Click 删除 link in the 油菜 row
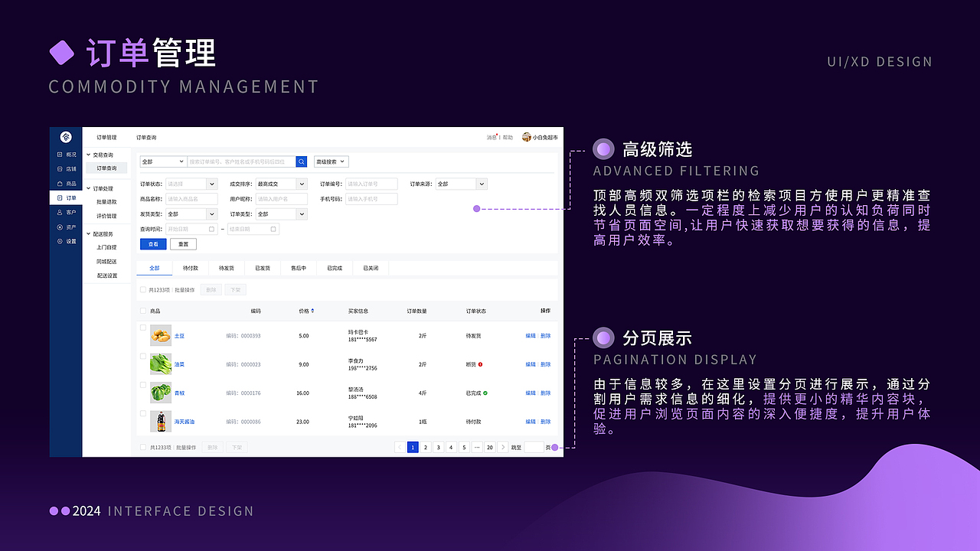The image size is (980, 551). click(545, 364)
